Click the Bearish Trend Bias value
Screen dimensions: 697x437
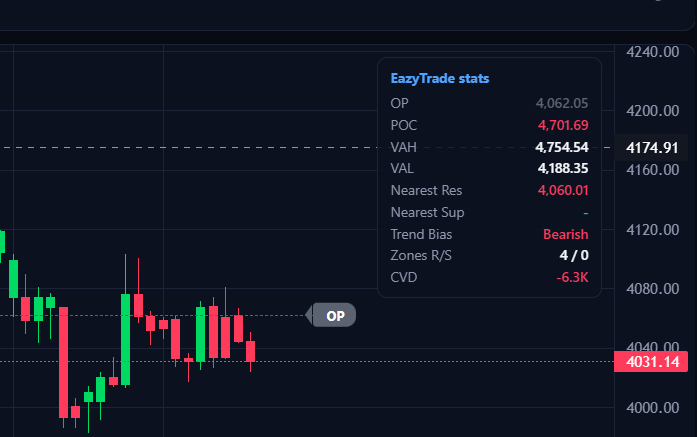(x=565, y=234)
